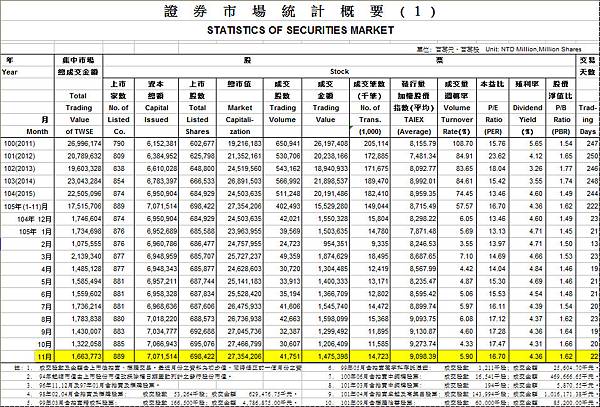Click the title "STATISTICS OF SECURITIES MARKET"
Screen dimensions: 600x407
pyautogui.click(x=300, y=30)
